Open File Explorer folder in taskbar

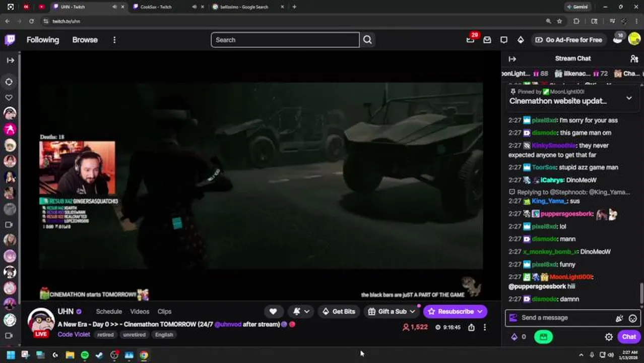[x=70, y=355]
